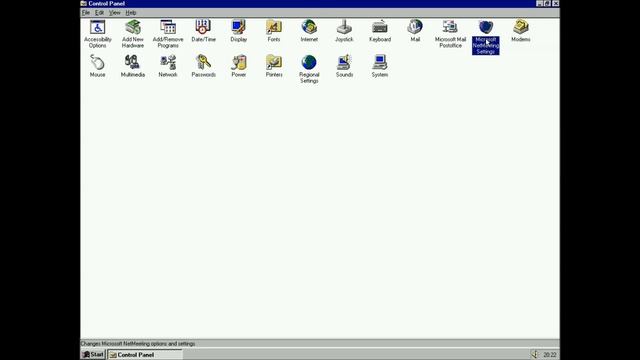This screenshot has width=640, height=360.
Task: Minimize the Control Panel window
Action: tap(540, 3)
